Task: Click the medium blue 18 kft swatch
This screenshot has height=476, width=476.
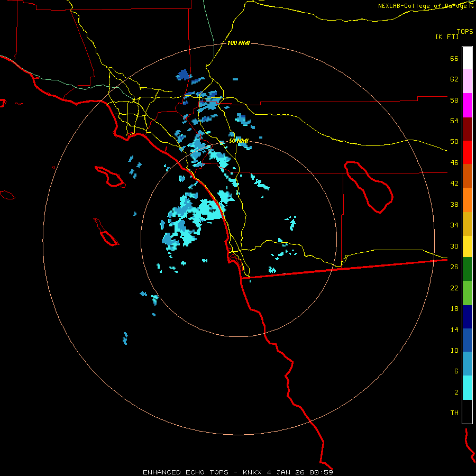Action: [467, 340]
